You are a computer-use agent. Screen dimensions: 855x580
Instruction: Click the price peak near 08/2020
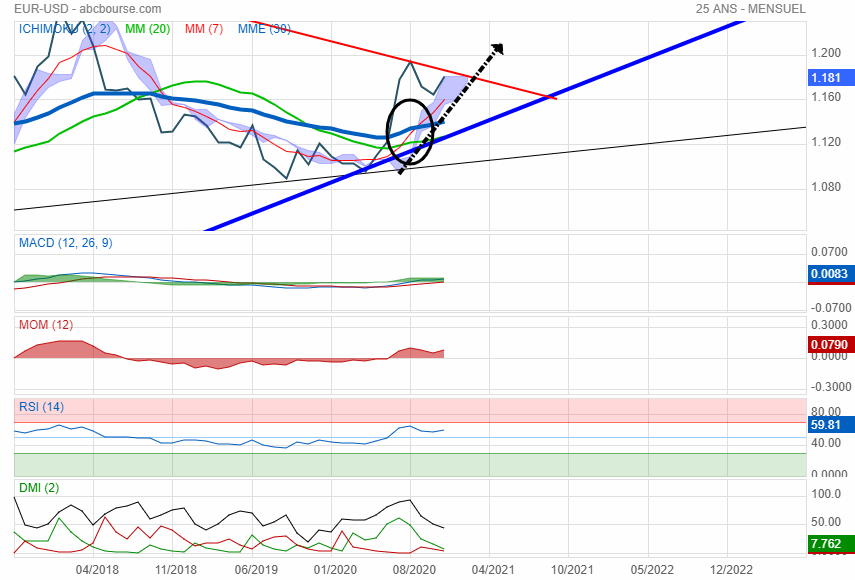pyautogui.click(x=411, y=62)
